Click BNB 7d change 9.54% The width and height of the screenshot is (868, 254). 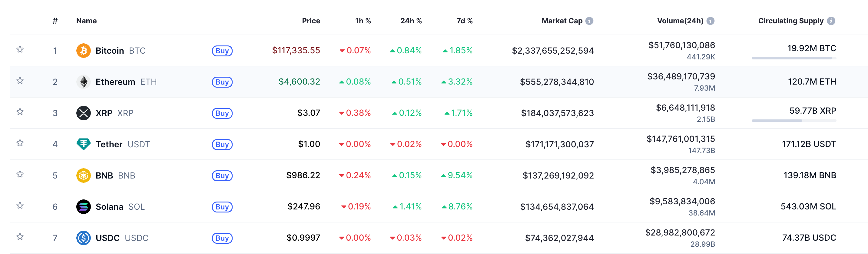click(x=457, y=175)
